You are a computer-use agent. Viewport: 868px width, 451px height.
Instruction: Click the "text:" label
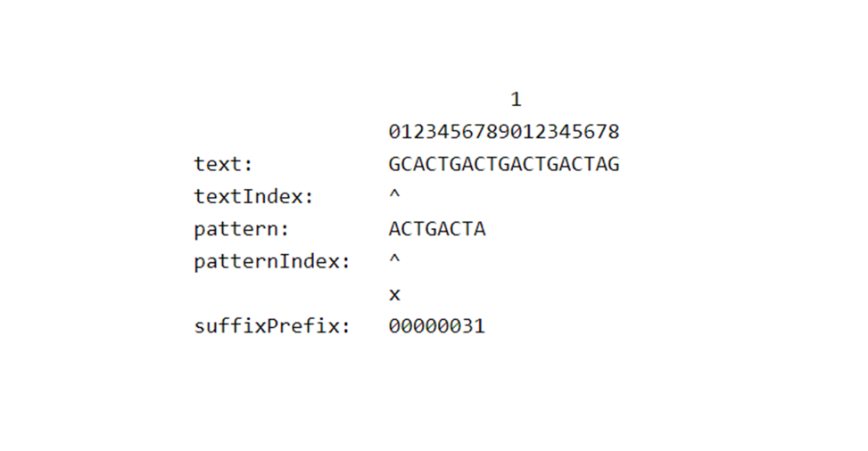(x=224, y=165)
